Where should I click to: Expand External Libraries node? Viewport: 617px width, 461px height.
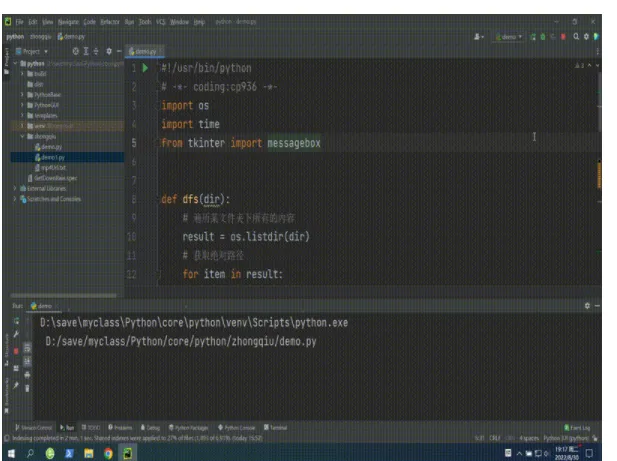(15, 188)
